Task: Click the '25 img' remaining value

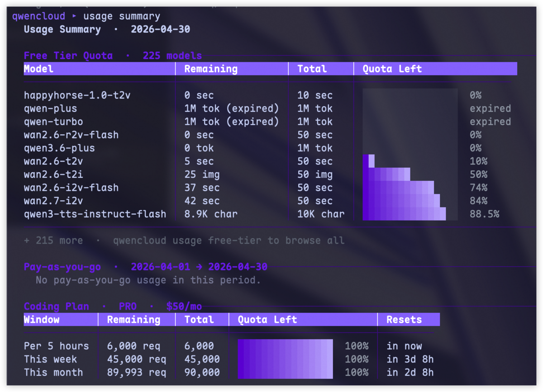Action: (x=202, y=175)
